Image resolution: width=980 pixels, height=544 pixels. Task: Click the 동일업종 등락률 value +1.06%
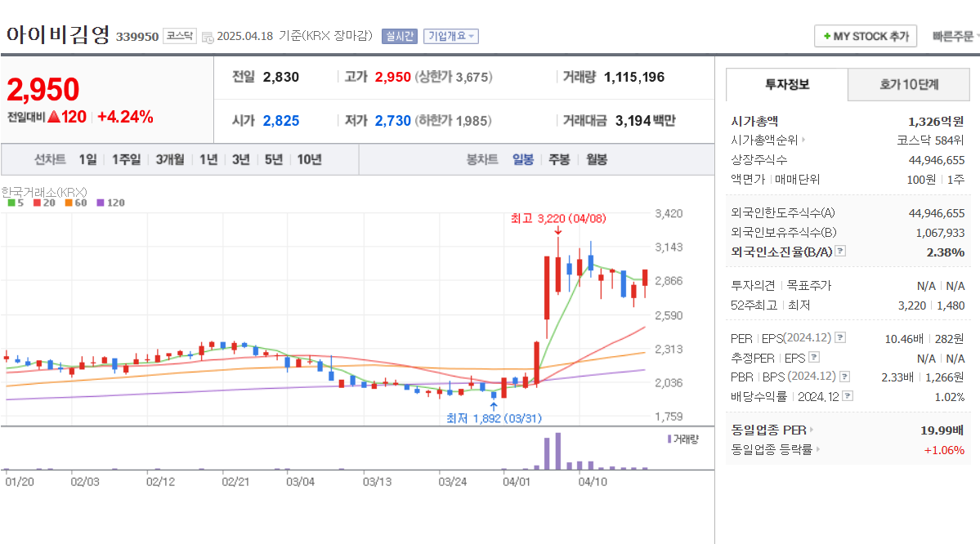[944, 450]
